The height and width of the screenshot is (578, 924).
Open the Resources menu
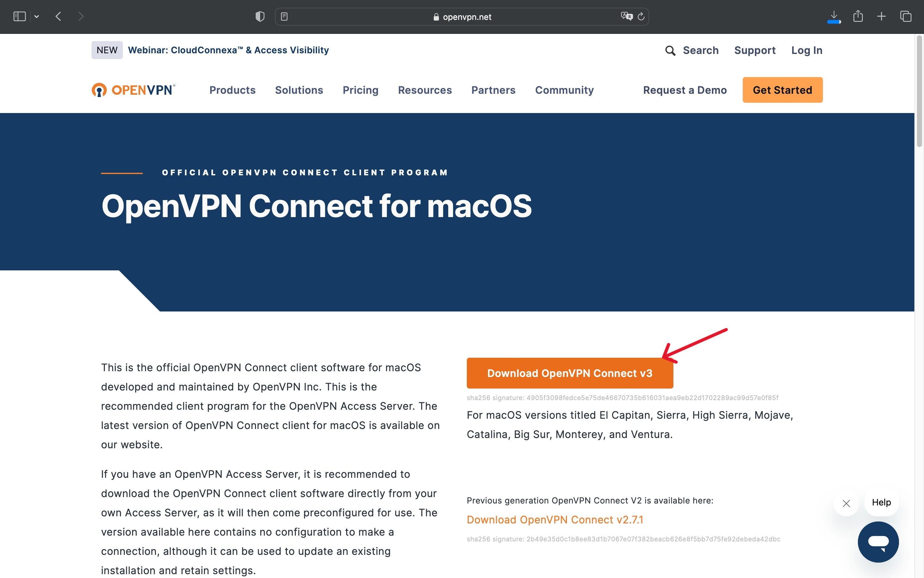(425, 90)
